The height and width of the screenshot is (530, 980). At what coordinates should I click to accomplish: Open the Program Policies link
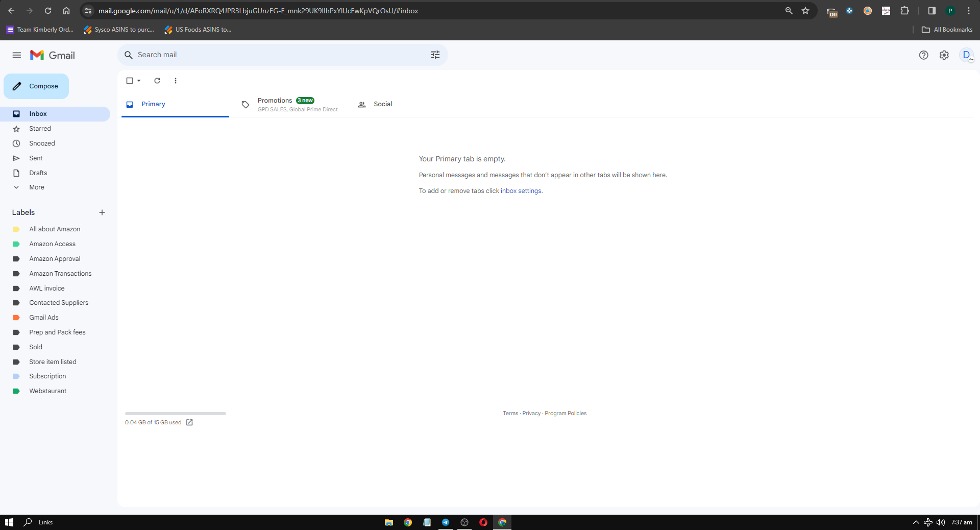pyautogui.click(x=566, y=414)
